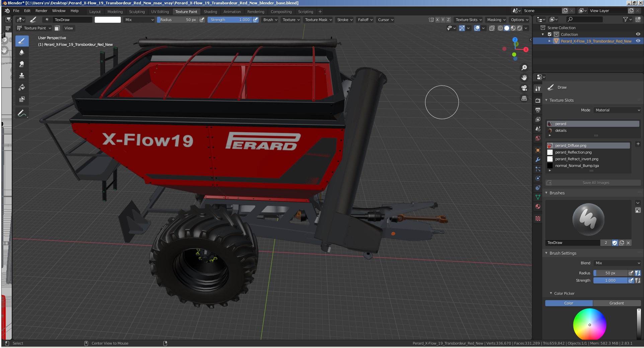Open View Layer properties tab
This screenshot has height=348, width=644.
pyautogui.click(x=538, y=119)
